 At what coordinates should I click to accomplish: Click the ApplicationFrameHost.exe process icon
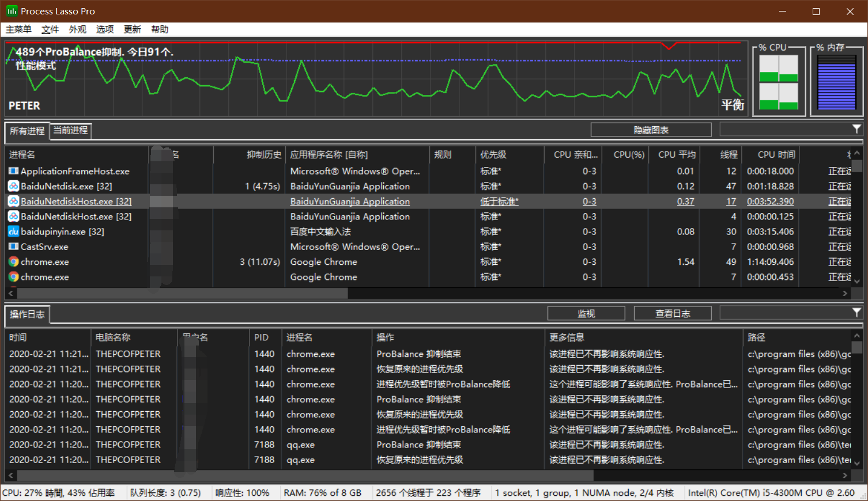[x=13, y=171]
